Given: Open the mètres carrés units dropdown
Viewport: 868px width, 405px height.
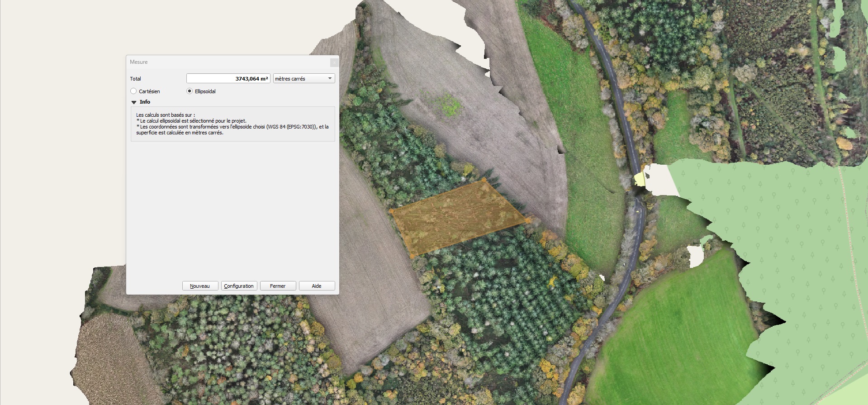Looking at the screenshot, I should 304,79.
